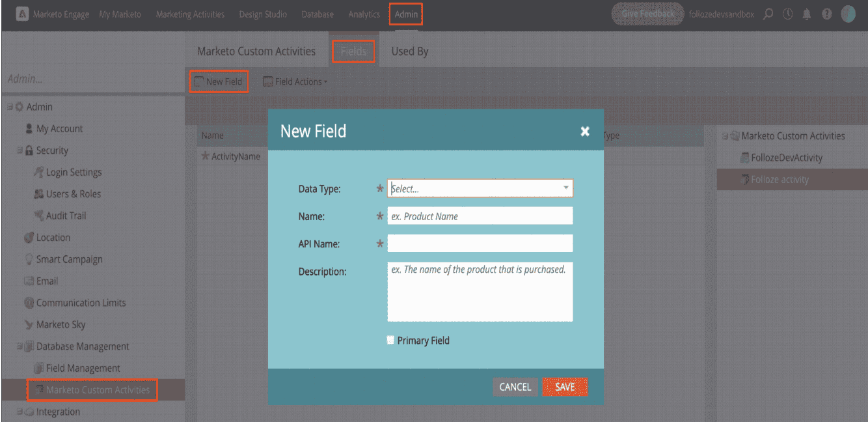Click the Marketo Engage logo icon

[21, 14]
